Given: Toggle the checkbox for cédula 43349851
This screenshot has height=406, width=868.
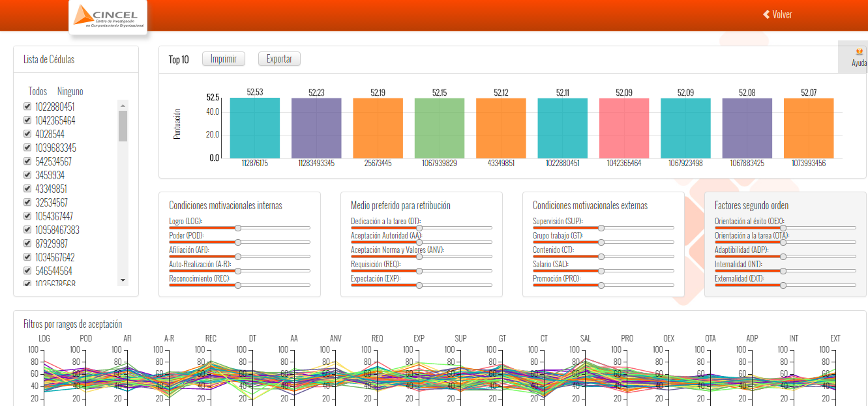Looking at the screenshot, I should coord(27,188).
